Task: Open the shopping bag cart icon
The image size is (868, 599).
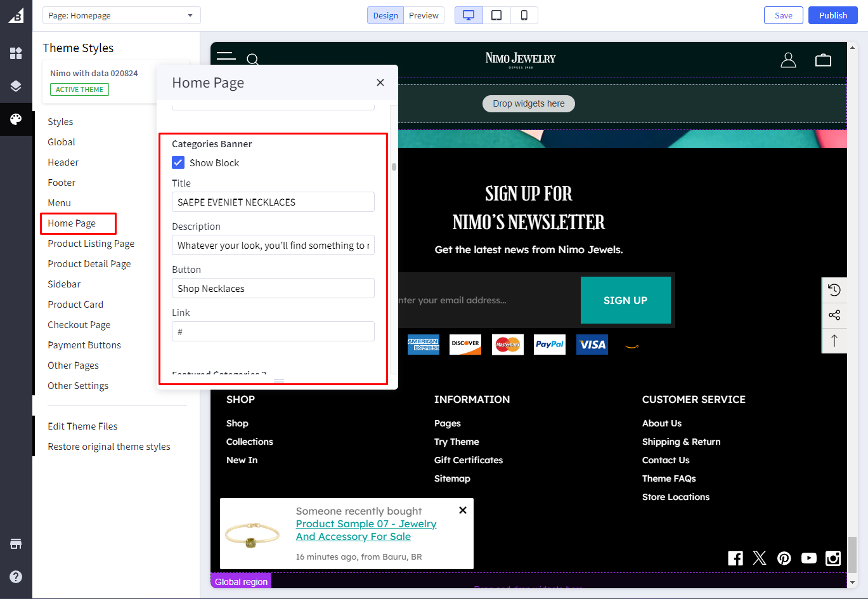Action: (x=823, y=60)
